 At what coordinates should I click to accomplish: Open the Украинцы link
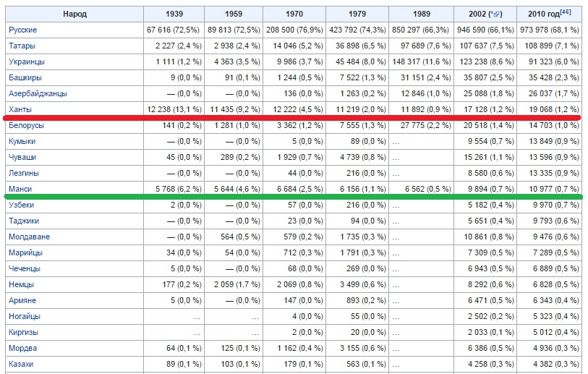tap(27, 62)
